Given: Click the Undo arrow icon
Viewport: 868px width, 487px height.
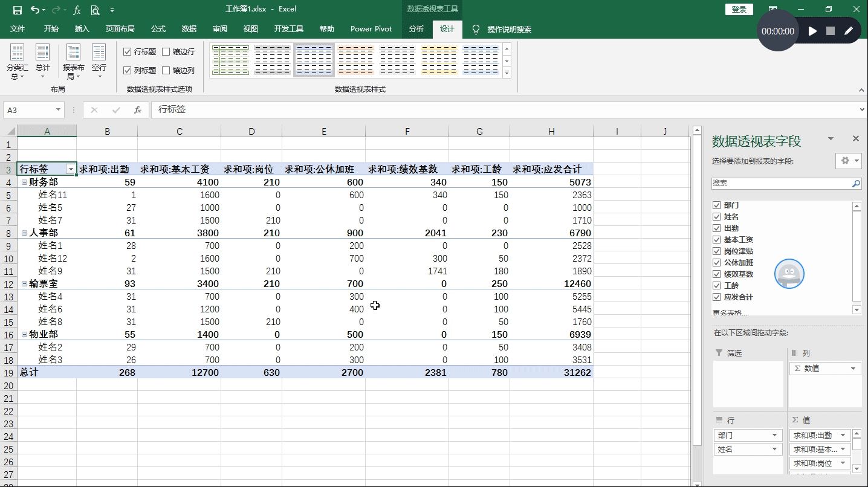Looking at the screenshot, I should (x=34, y=10).
